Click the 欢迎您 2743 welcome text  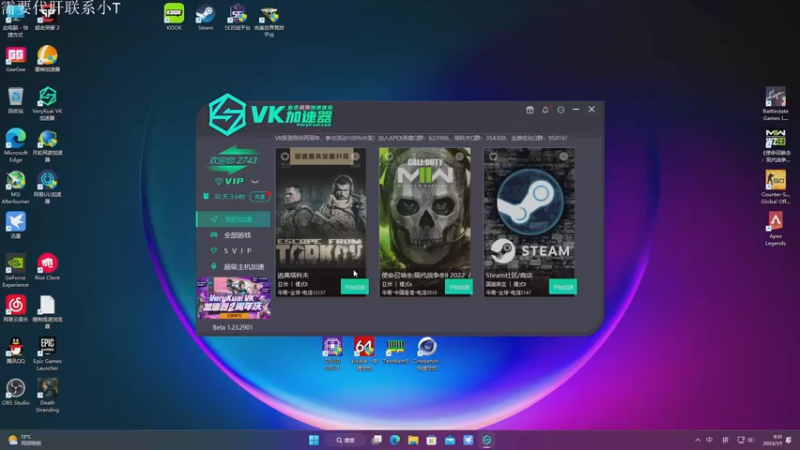[x=233, y=160]
